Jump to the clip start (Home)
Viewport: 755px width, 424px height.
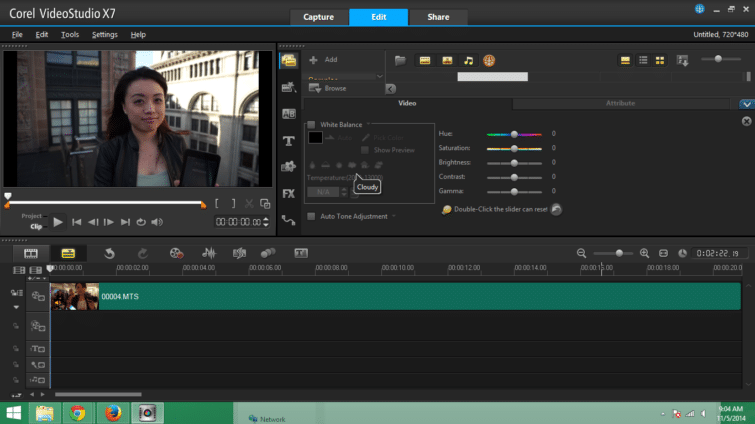coord(77,222)
